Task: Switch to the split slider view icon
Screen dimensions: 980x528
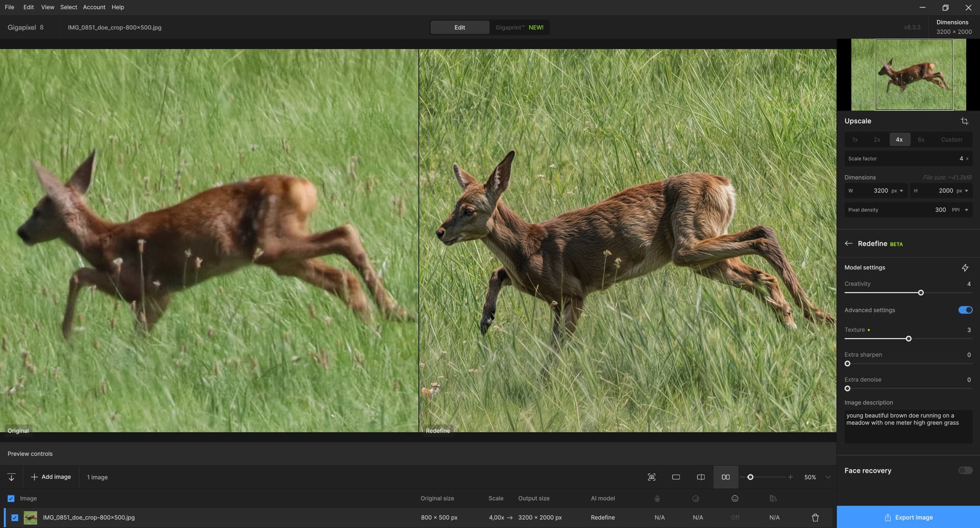Action: pyautogui.click(x=701, y=477)
